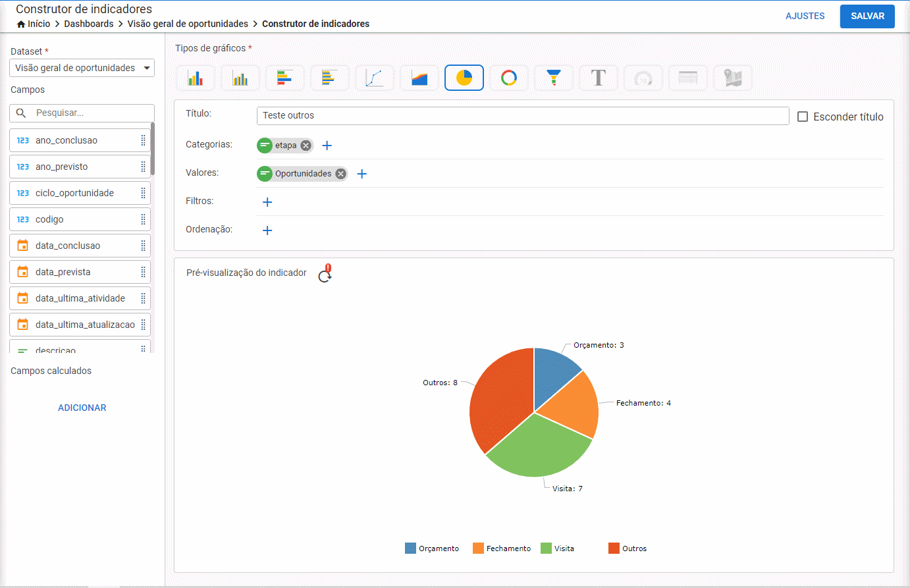Open AJUSTES settings
Screen dimensions: 910x588
pos(805,16)
